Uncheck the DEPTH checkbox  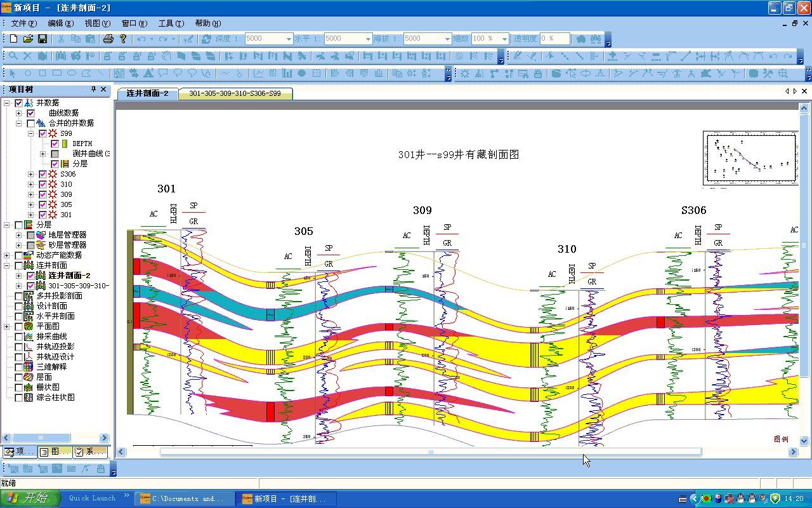point(55,144)
